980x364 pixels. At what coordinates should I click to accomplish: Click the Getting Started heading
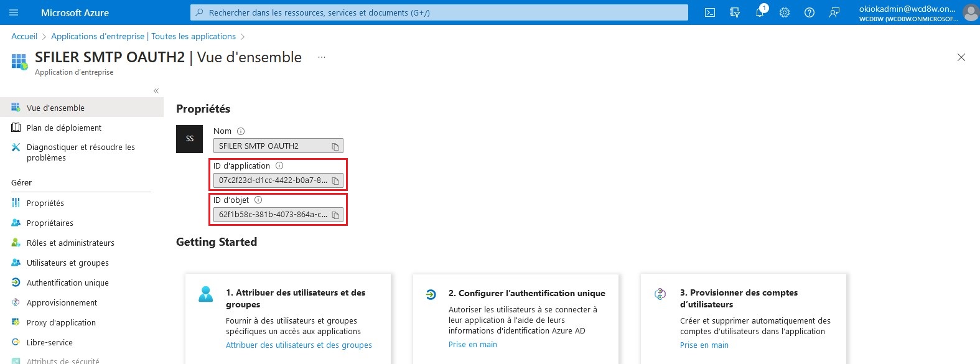pyautogui.click(x=217, y=242)
